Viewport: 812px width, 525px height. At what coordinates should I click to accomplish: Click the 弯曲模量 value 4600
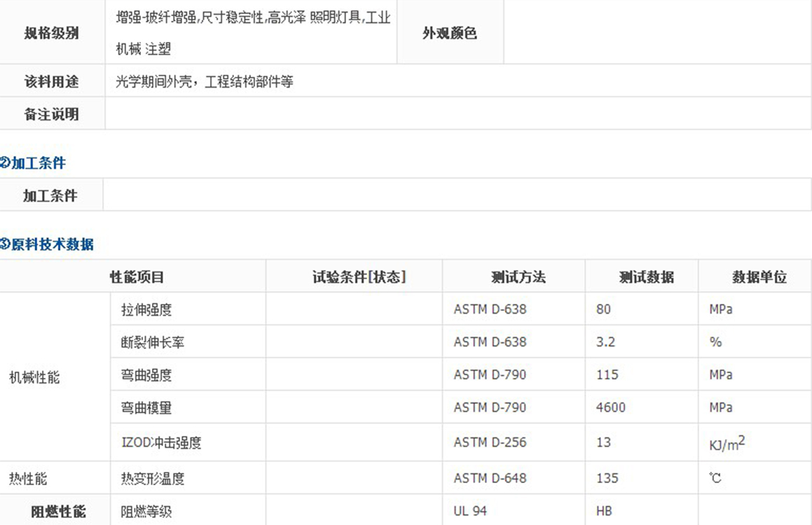pos(610,407)
